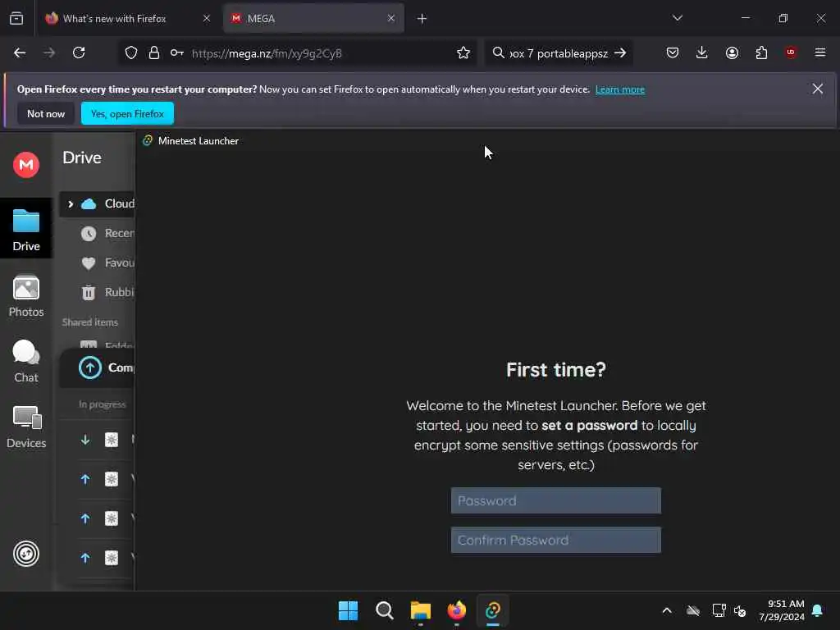This screenshot has height=630, width=840.
Task: Open the Firefox application menu
Action: tap(820, 52)
